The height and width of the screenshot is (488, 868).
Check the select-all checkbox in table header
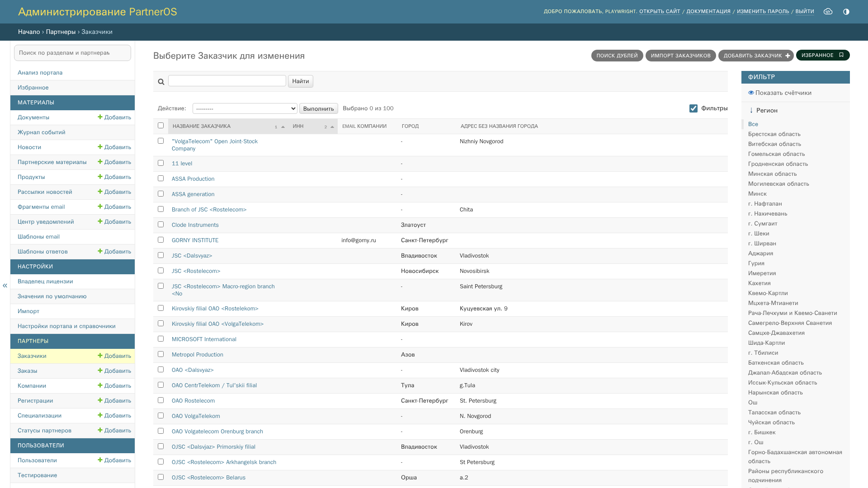(160, 126)
